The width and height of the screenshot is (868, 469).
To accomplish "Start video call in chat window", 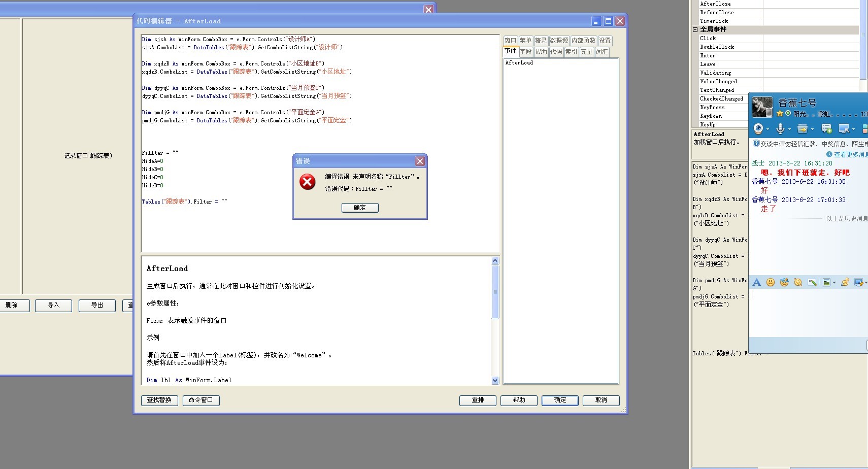I will coord(758,128).
